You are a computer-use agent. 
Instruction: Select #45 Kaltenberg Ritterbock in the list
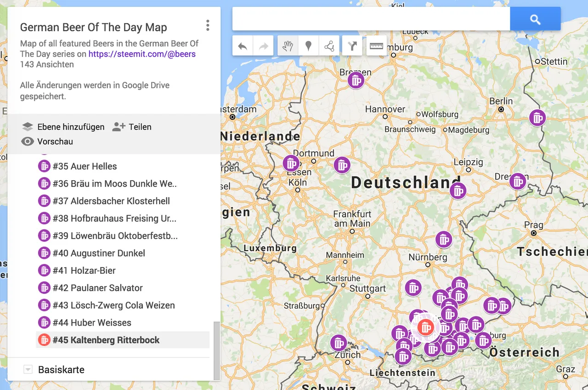coord(106,340)
